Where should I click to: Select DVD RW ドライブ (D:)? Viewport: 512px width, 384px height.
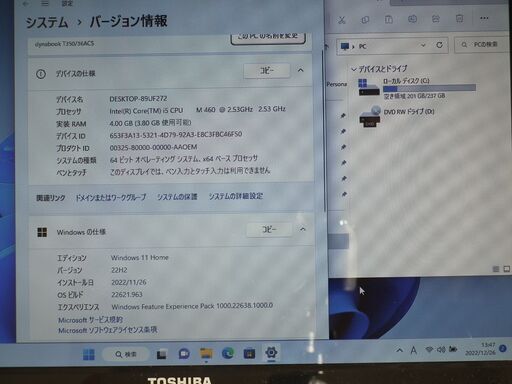point(397,116)
